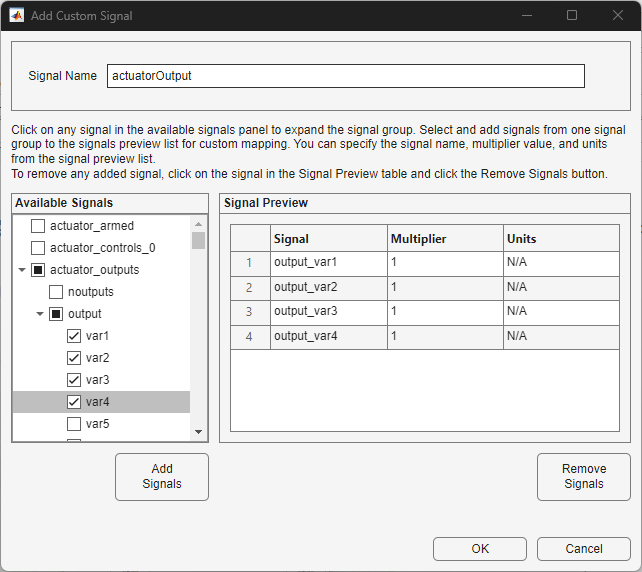
Task: Click the Add Signals button
Action: coord(162,477)
